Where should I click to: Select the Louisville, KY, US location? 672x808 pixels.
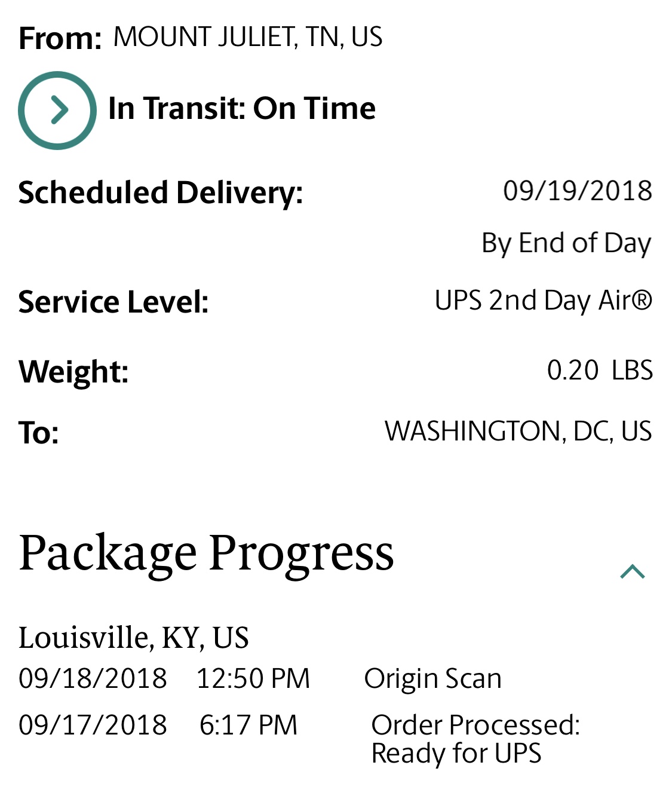pos(133,638)
